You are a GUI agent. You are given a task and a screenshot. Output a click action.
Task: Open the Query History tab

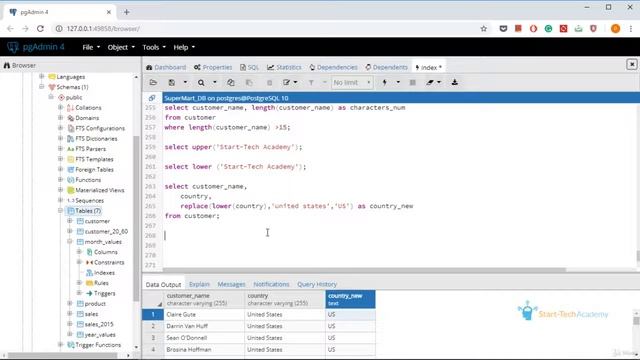[x=317, y=284]
